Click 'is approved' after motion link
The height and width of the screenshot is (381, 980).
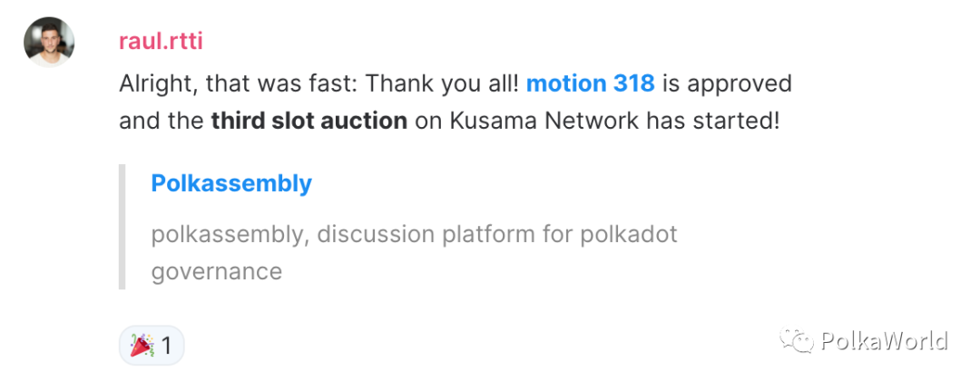[728, 84]
